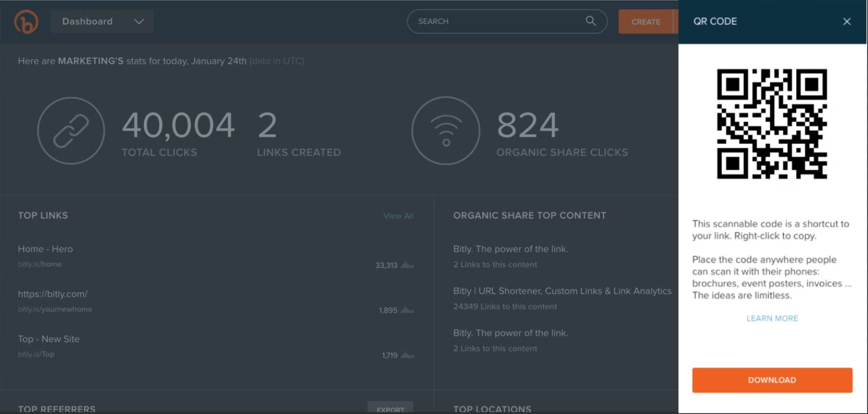The image size is (868, 414).
Task: Focus the SEARCH input field
Action: [x=507, y=21]
